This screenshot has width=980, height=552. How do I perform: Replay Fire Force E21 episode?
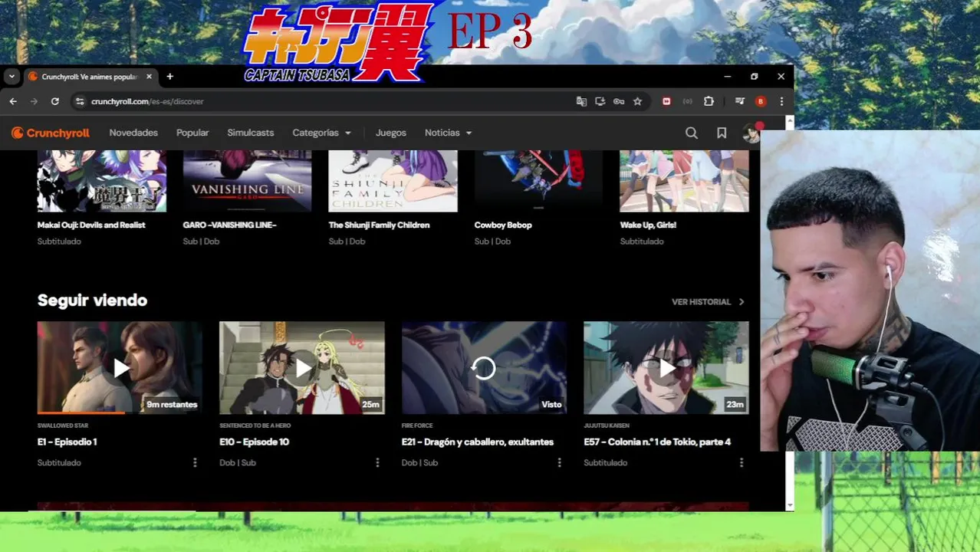click(484, 368)
